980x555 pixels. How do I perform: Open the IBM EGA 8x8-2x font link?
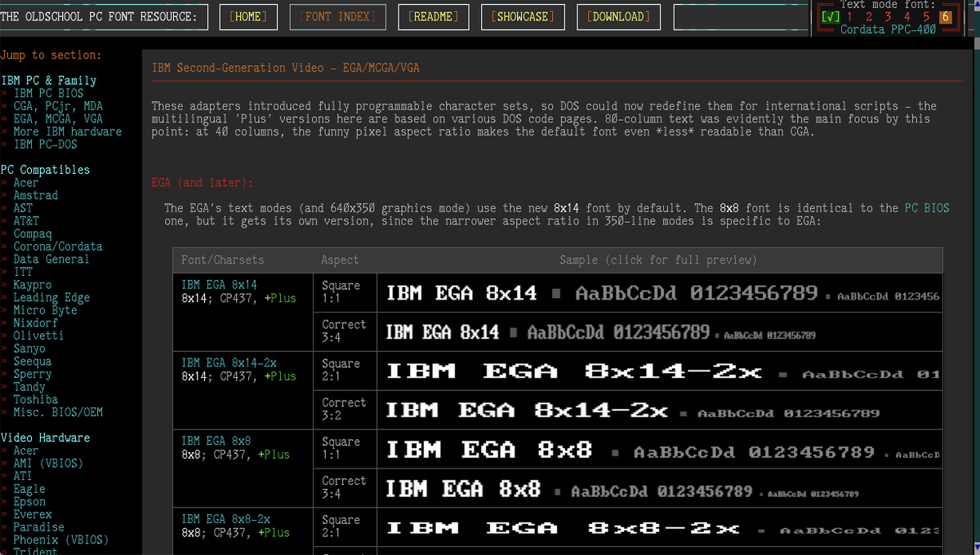pyautogui.click(x=225, y=519)
